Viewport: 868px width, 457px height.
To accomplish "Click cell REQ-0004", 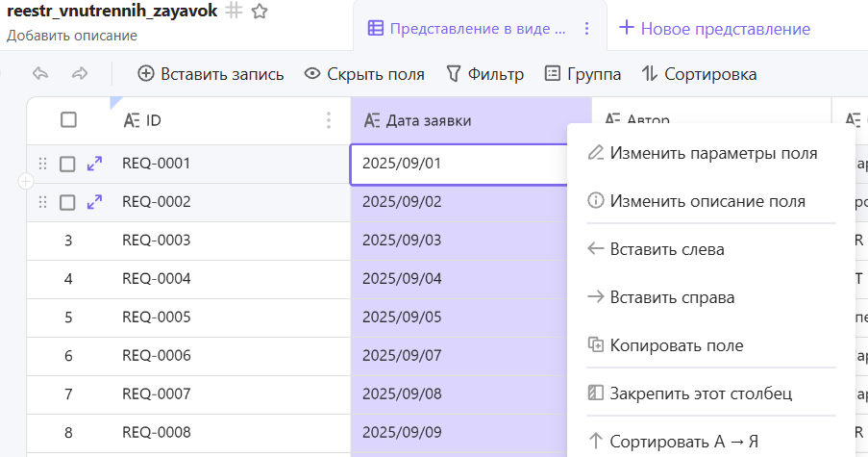I will (231, 279).
